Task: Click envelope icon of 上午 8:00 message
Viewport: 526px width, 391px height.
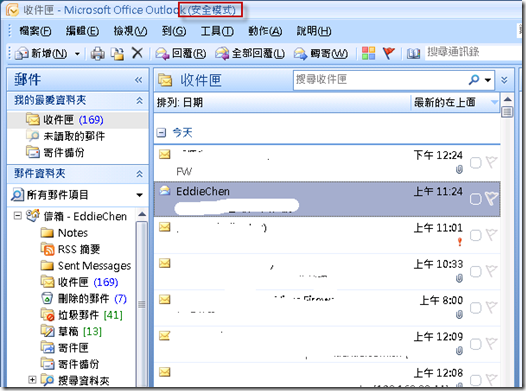Action: tap(164, 299)
